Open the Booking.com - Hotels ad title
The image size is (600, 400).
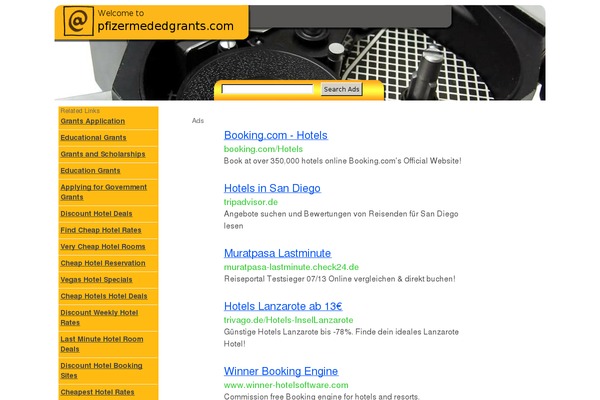tap(276, 135)
